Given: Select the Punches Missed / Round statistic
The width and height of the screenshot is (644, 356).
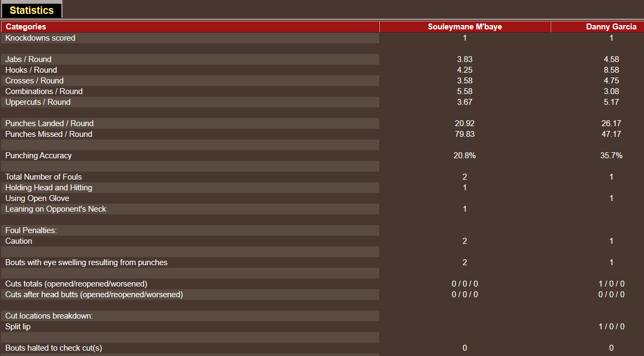Looking at the screenshot, I should 48,134.
